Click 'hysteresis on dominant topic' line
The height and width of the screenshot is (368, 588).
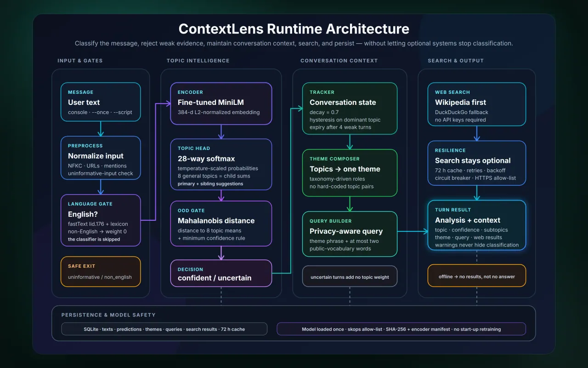[x=345, y=120]
